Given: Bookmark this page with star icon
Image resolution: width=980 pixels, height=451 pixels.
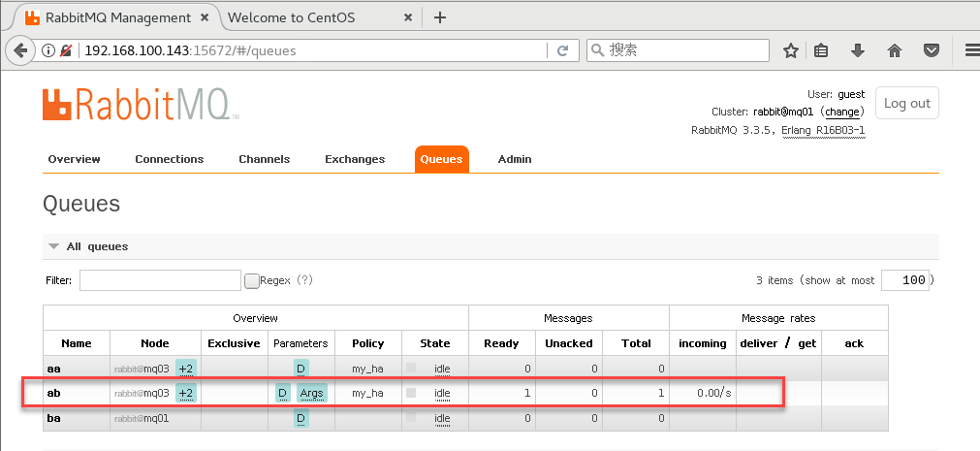Looking at the screenshot, I should point(791,50).
